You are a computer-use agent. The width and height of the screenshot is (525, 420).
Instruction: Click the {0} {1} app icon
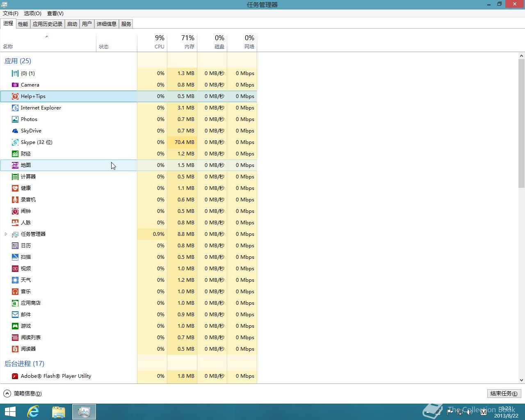point(15,73)
